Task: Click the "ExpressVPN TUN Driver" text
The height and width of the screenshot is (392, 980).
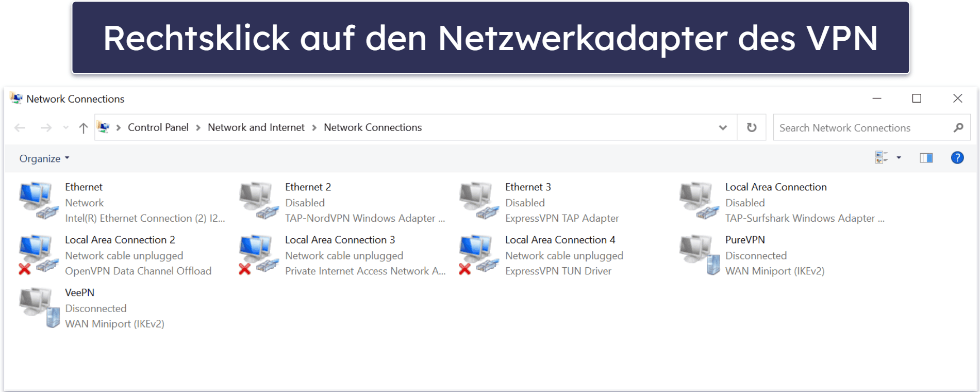Action: tap(558, 271)
